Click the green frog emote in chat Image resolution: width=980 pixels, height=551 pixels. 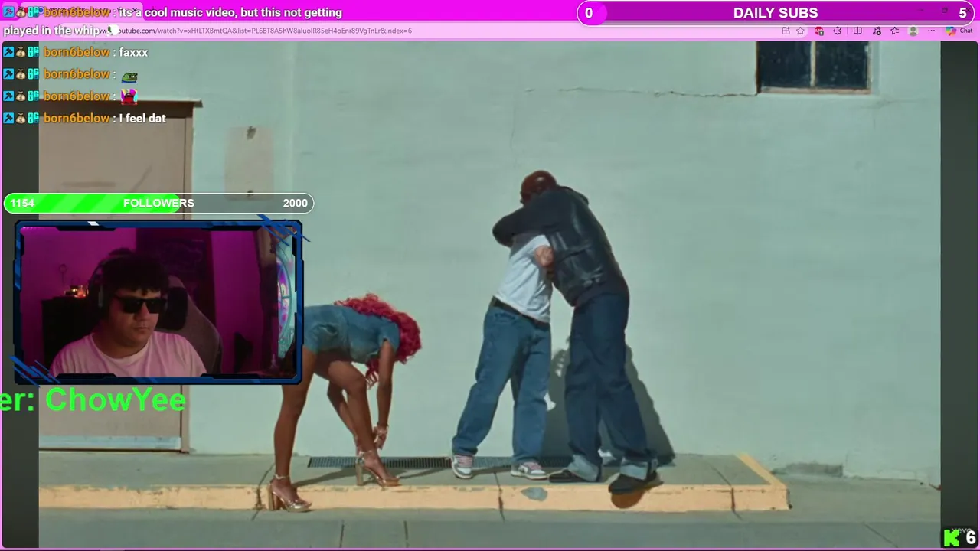[129, 76]
